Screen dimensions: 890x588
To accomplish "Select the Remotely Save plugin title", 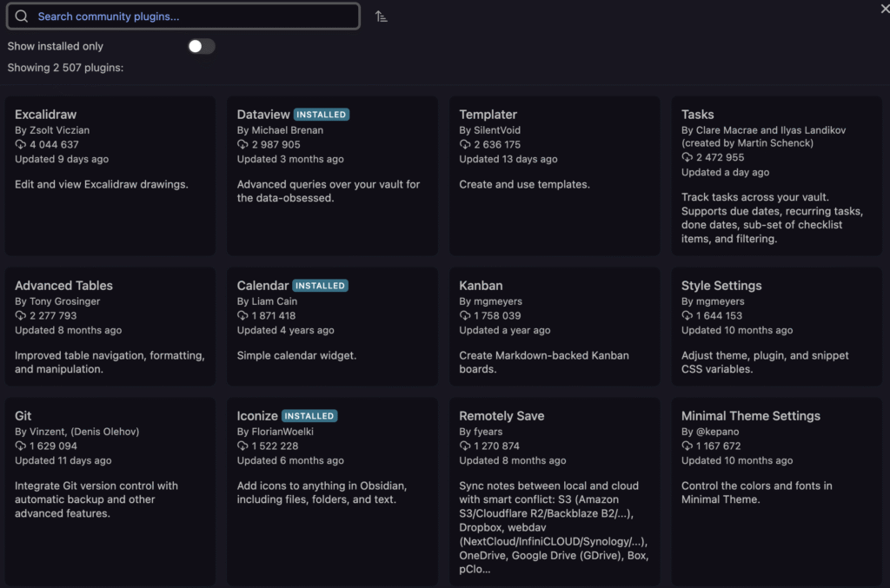I will 501,416.
